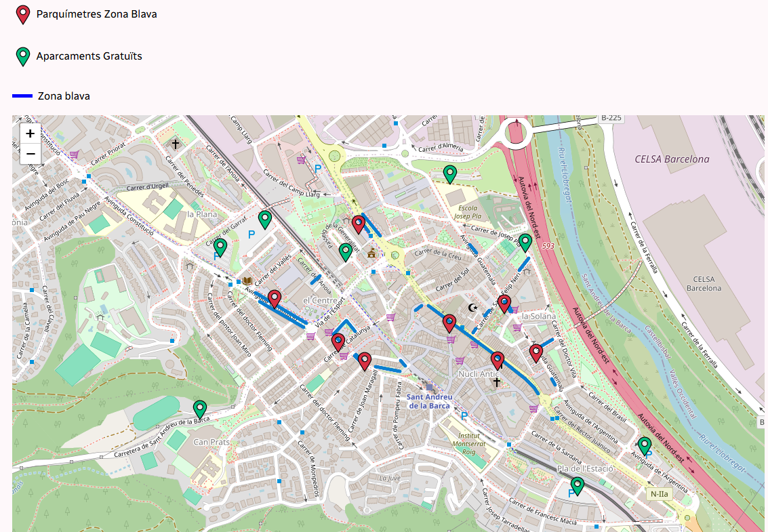Click northernmost red parking meter marker
768x532 pixels.
click(x=359, y=224)
